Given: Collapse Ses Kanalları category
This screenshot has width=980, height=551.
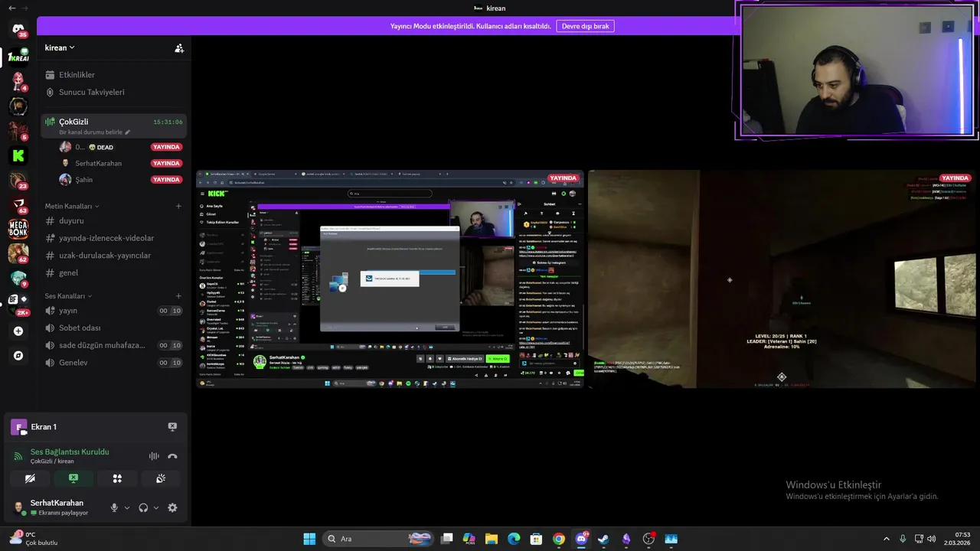Looking at the screenshot, I should point(68,296).
